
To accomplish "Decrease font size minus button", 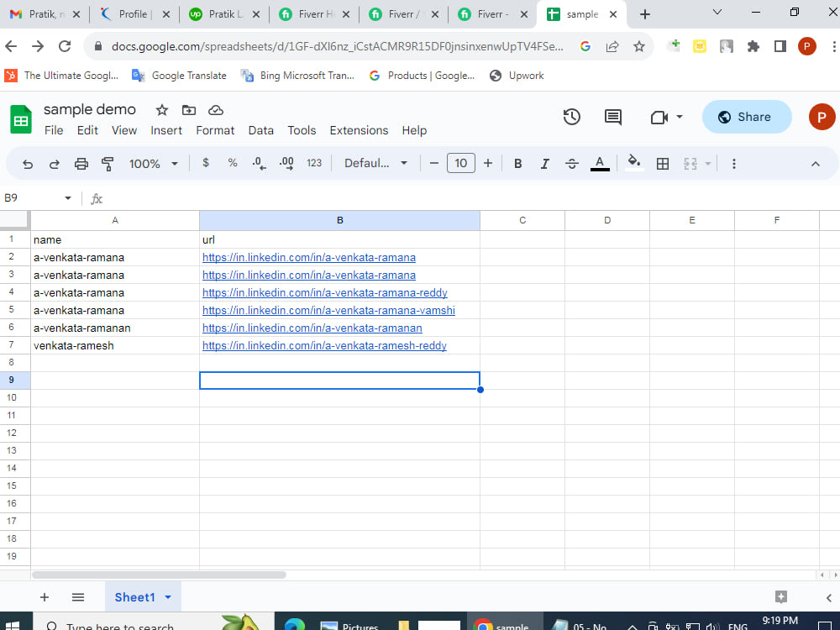I will 434,163.
